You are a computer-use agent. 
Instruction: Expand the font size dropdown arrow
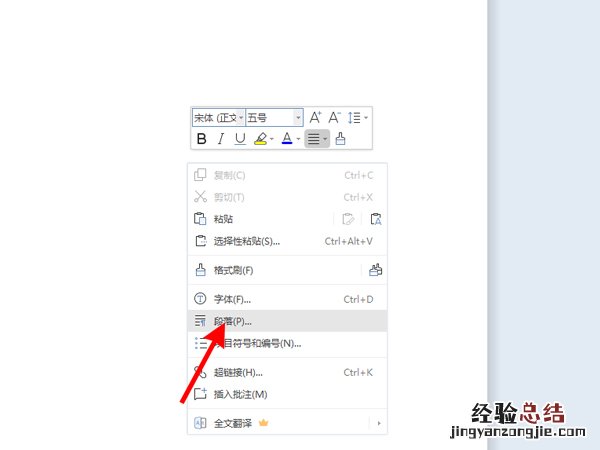[298, 117]
